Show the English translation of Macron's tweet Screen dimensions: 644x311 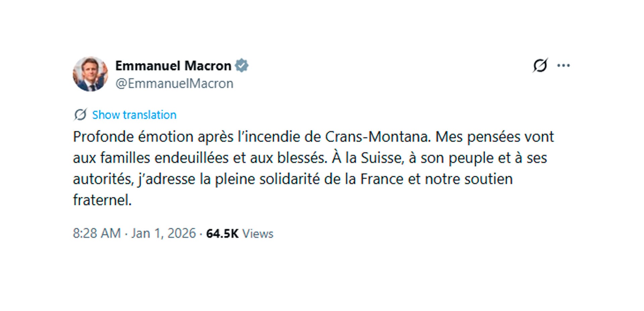(133, 115)
